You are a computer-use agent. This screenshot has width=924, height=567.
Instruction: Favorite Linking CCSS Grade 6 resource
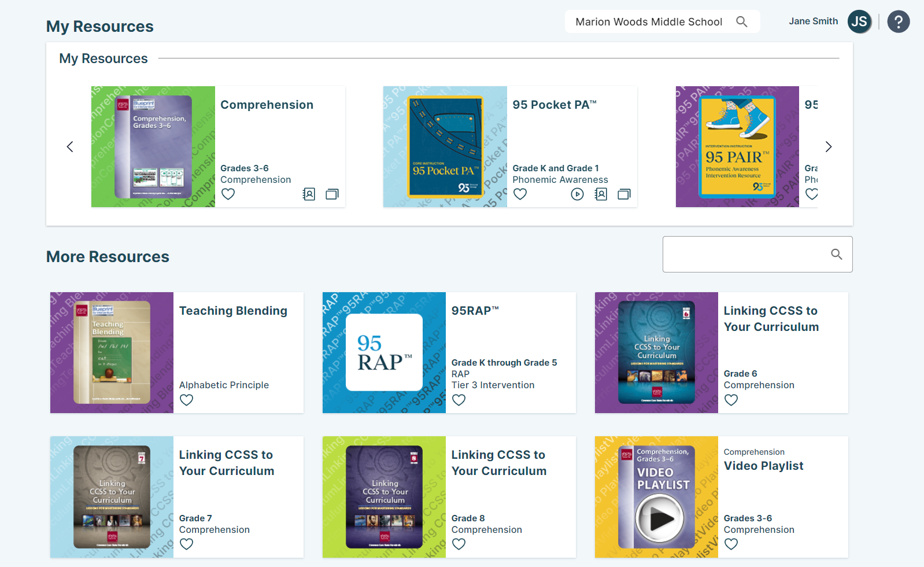point(731,400)
